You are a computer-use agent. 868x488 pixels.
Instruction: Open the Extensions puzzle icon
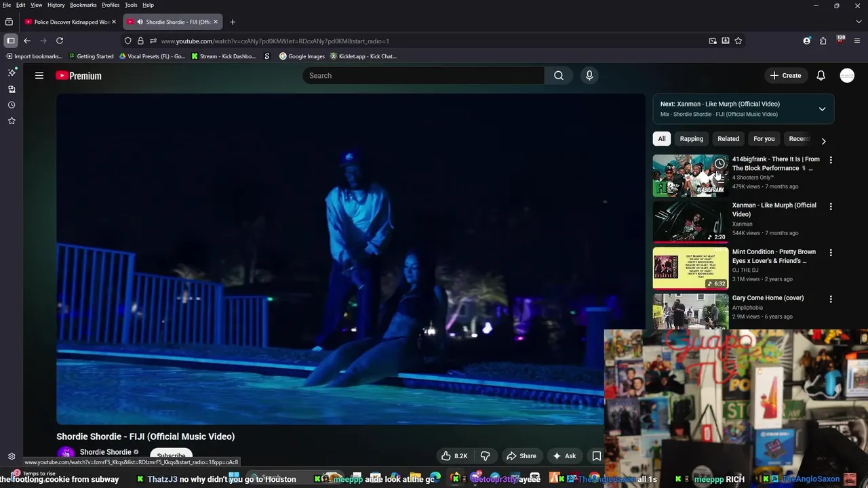pos(823,41)
